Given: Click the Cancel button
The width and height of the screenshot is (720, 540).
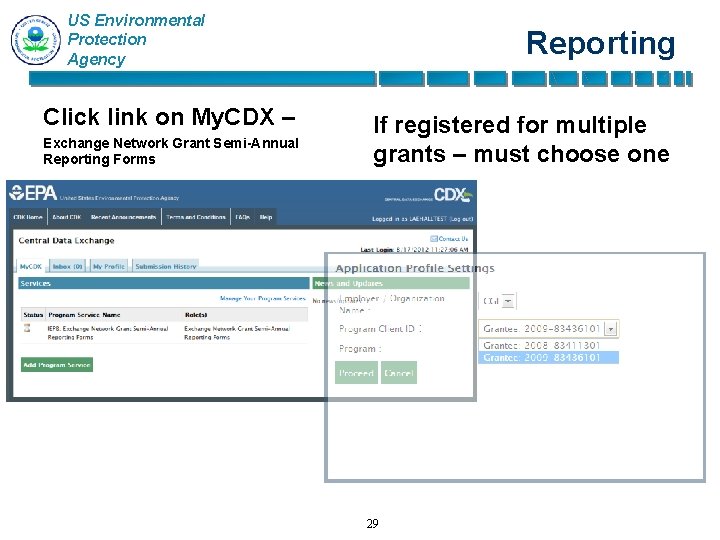Looking at the screenshot, I should click(399, 373).
